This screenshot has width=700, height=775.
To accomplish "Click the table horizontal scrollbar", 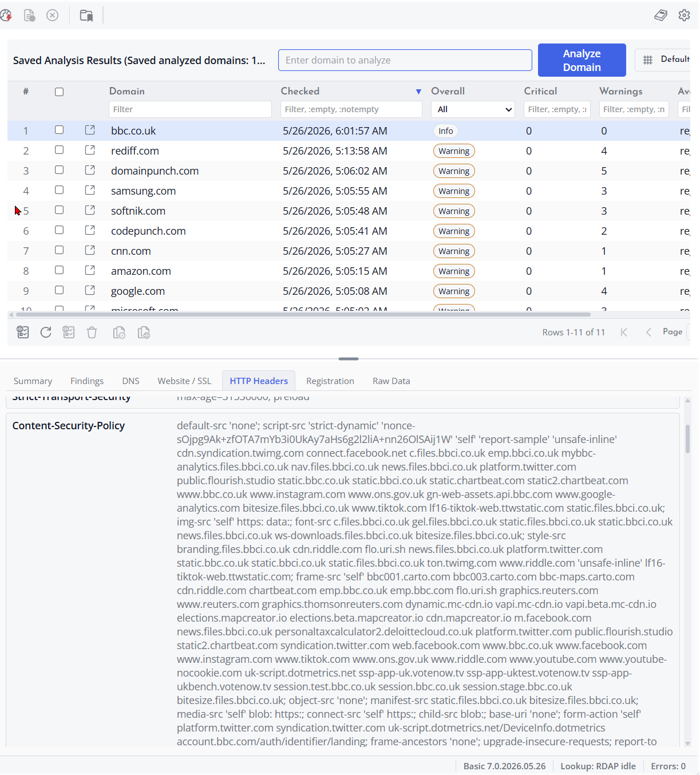I will click(303, 314).
